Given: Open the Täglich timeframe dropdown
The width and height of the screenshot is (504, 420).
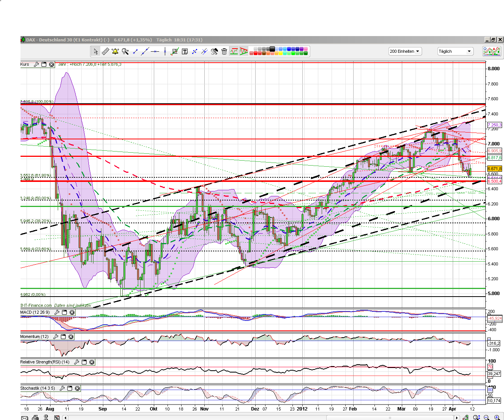Looking at the screenshot, I should pyautogui.click(x=455, y=51).
